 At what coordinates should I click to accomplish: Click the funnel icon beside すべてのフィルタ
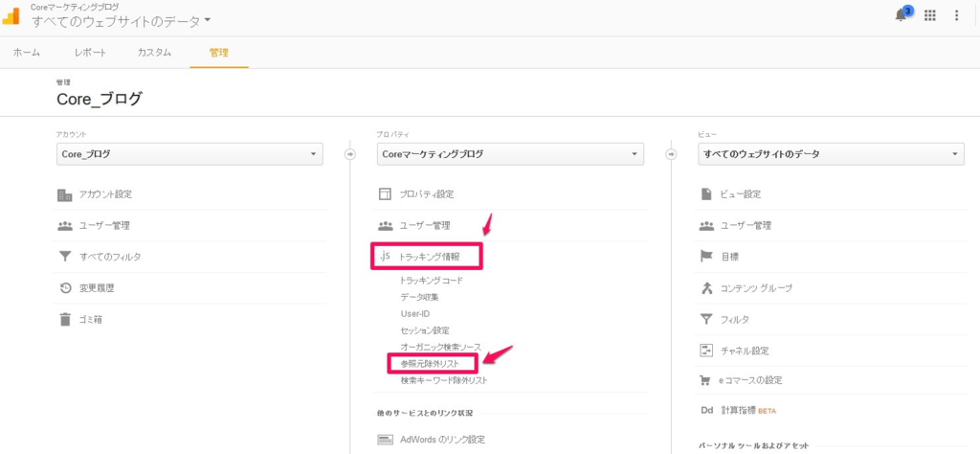coord(65,257)
